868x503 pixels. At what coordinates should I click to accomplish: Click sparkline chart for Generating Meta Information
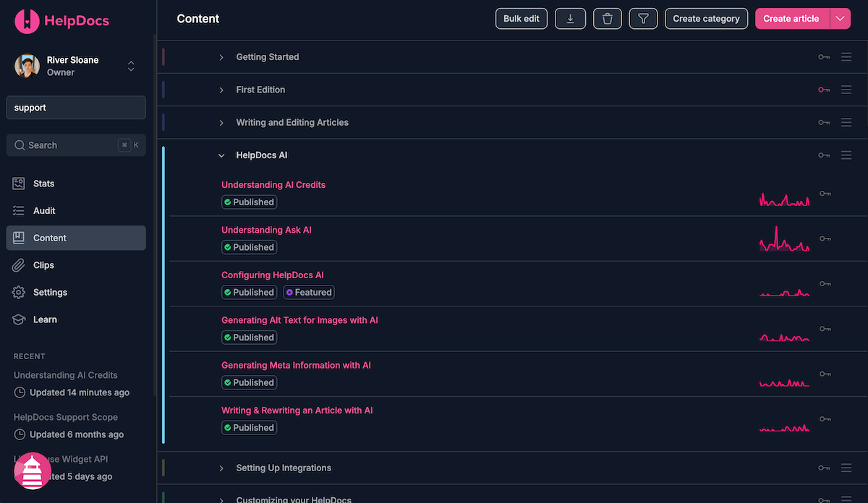click(x=784, y=382)
